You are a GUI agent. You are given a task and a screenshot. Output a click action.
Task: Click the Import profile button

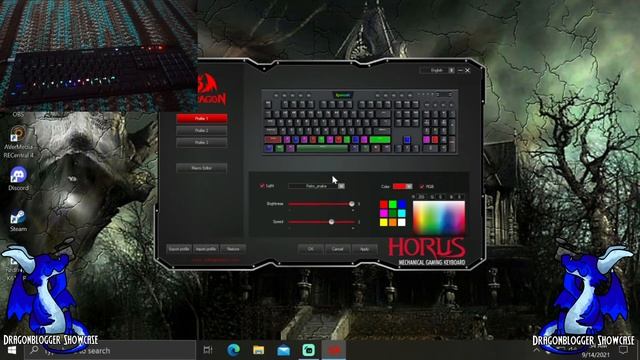[206, 249]
